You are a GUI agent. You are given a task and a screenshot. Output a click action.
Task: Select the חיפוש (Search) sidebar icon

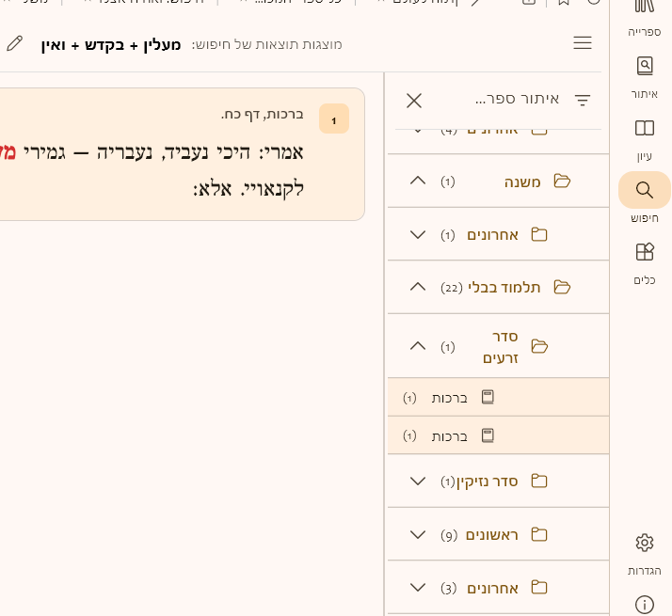click(645, 191)
